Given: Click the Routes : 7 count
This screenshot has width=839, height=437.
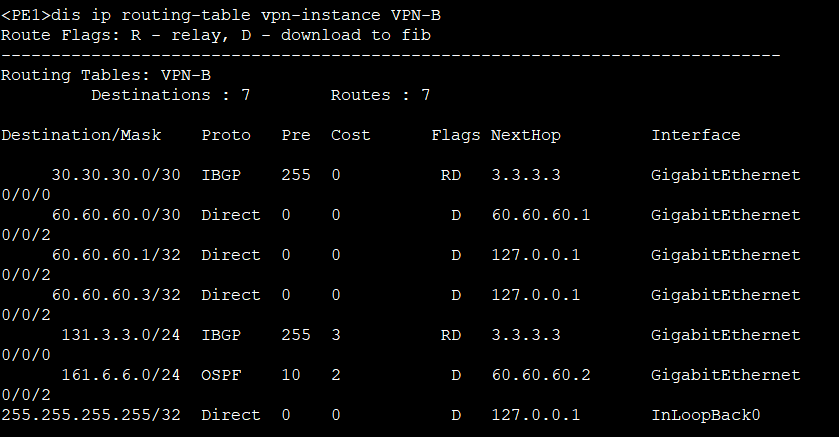Looking at the screenshot, I should (380, 95).
